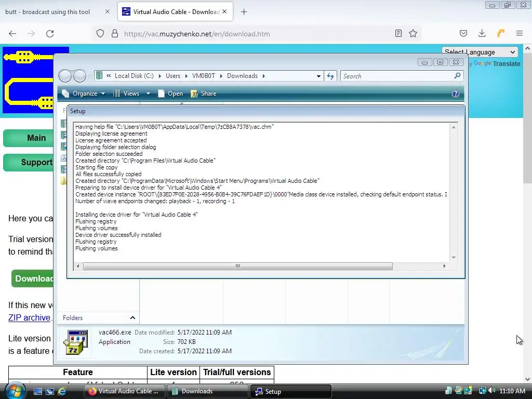The width and height of the screenshot is (532, 399).
Task: Open the volume speaker tray icon
Action: (491, 391)
